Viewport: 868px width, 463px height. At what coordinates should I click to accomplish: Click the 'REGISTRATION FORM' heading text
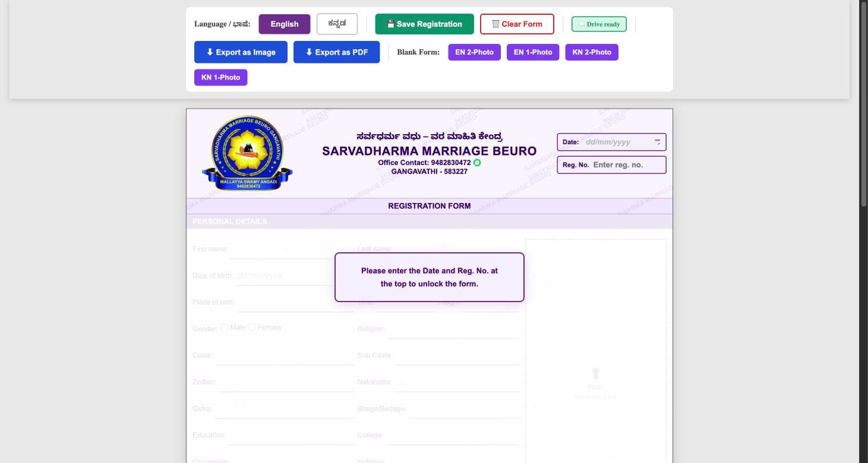430,206
